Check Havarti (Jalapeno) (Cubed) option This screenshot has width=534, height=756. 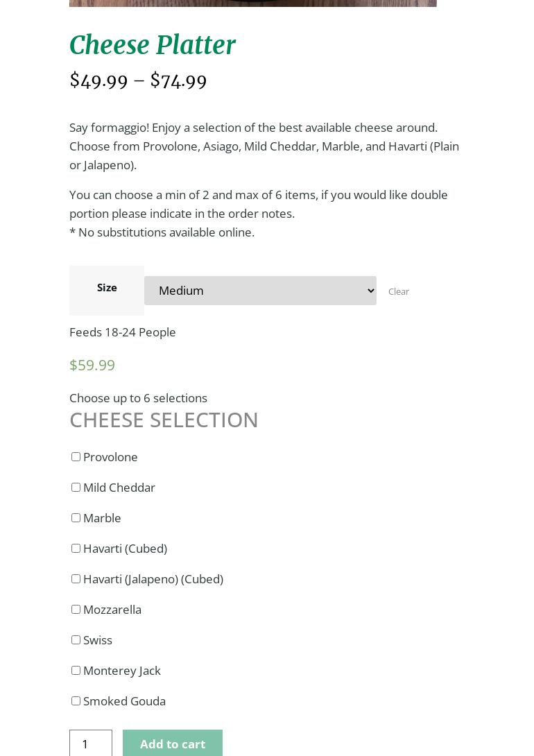click(x=76, y=579)
